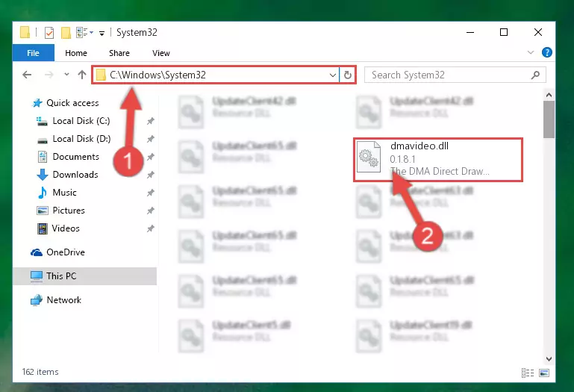Screen dimensions: 574x392
Task: Click the pin icon beside Videos
Action: 151,228
